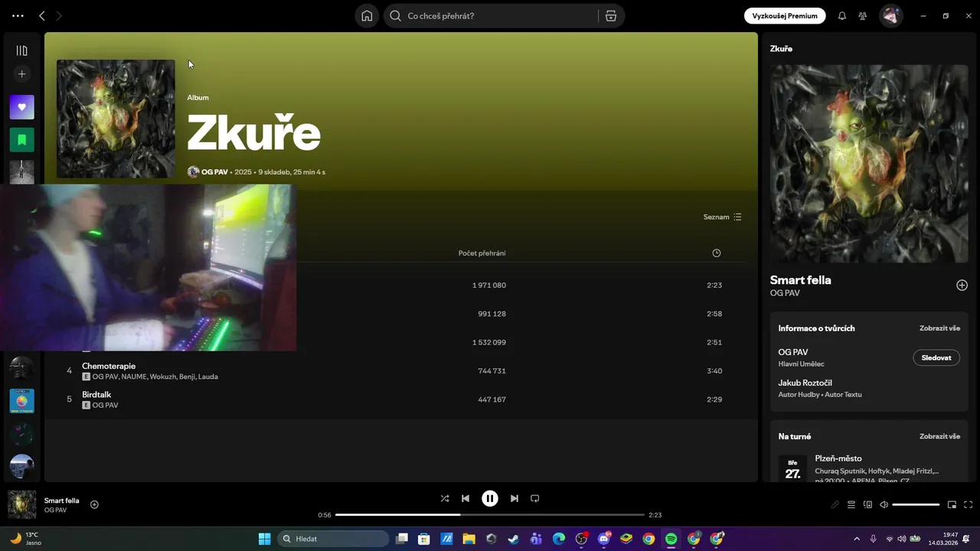The width and height of the screenshot is (980, 551).
Task: Click now playing thumbnail in bottom bar
Action: click(x=22, y=504)
